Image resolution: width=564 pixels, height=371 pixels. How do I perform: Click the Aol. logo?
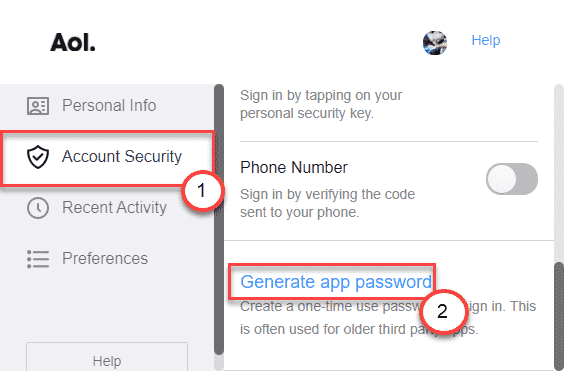[x=73, y=42]
